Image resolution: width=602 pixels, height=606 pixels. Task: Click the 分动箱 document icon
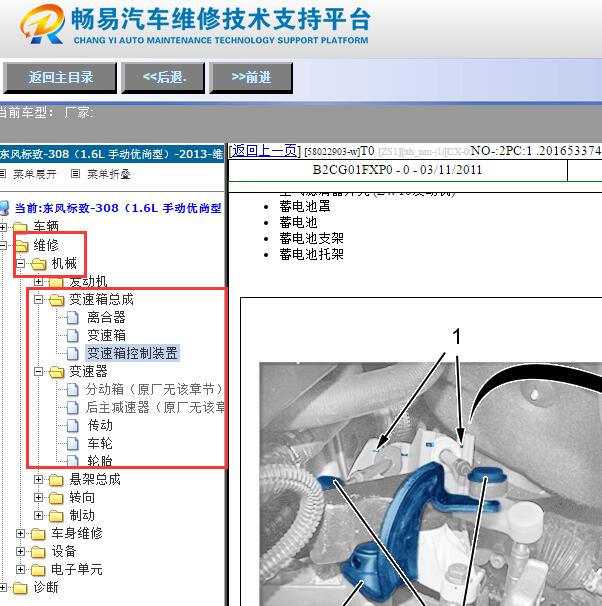pos(73,389)
